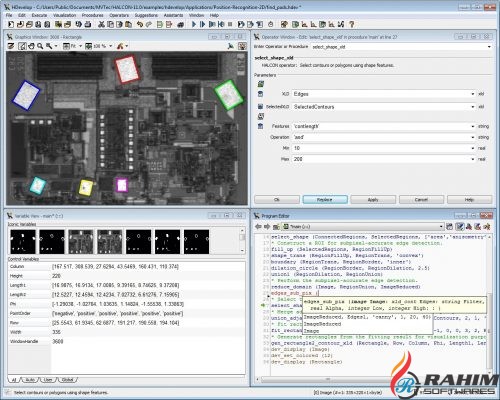Click the Ok button in Operator Window
Viewport: 500px width, 400px height.
277,200
